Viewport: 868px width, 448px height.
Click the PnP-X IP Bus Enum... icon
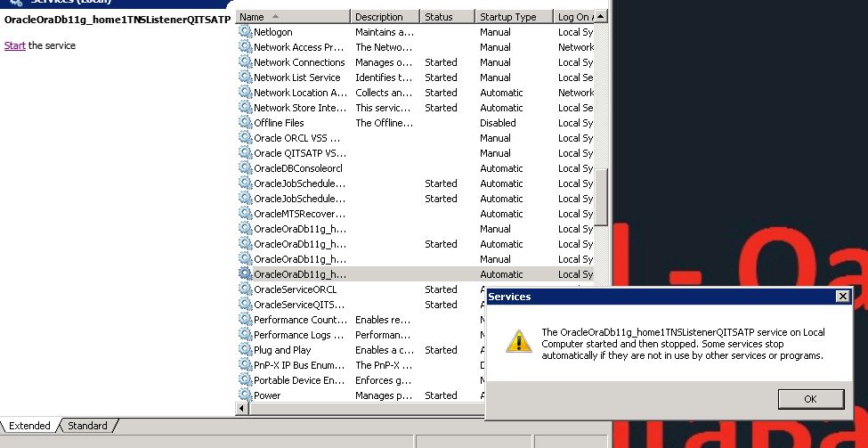(245, 364)
